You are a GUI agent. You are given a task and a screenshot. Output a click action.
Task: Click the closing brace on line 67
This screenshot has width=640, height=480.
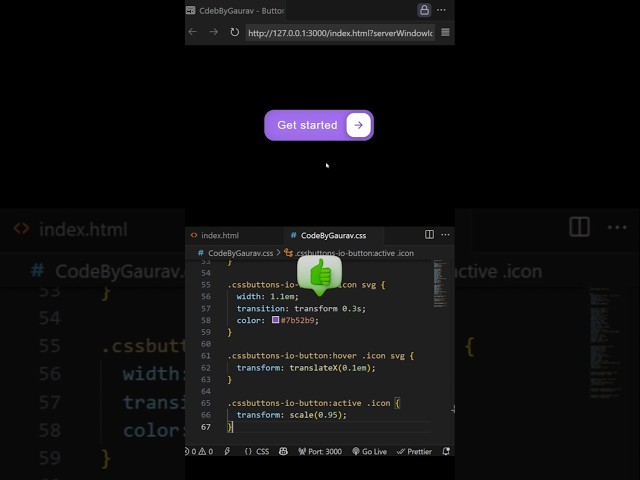[x=229, y=427]
